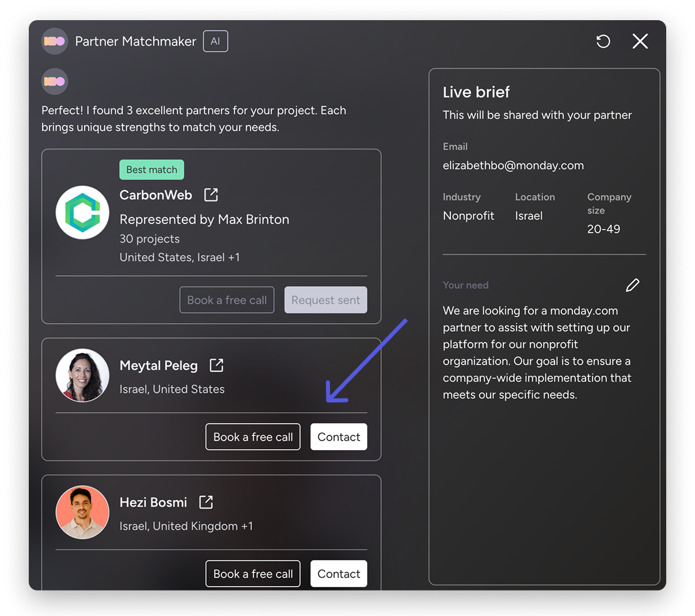Book a free call with Meytal Peleg

coord(253,437)
